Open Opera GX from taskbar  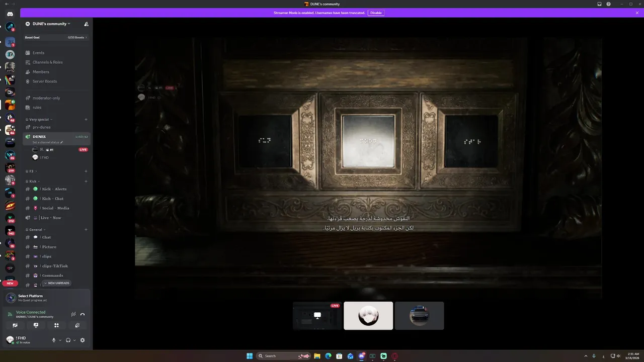pyautogui.click(x=394, y=356)
